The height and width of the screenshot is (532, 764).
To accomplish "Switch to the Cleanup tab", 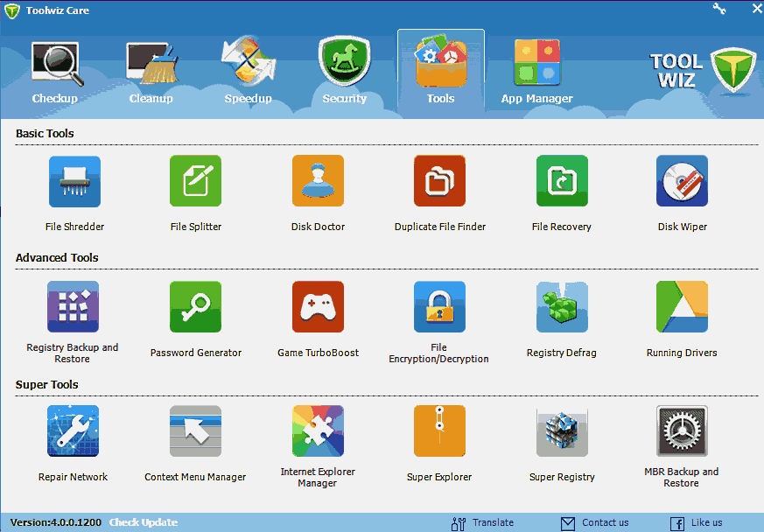I will (151, 73).
